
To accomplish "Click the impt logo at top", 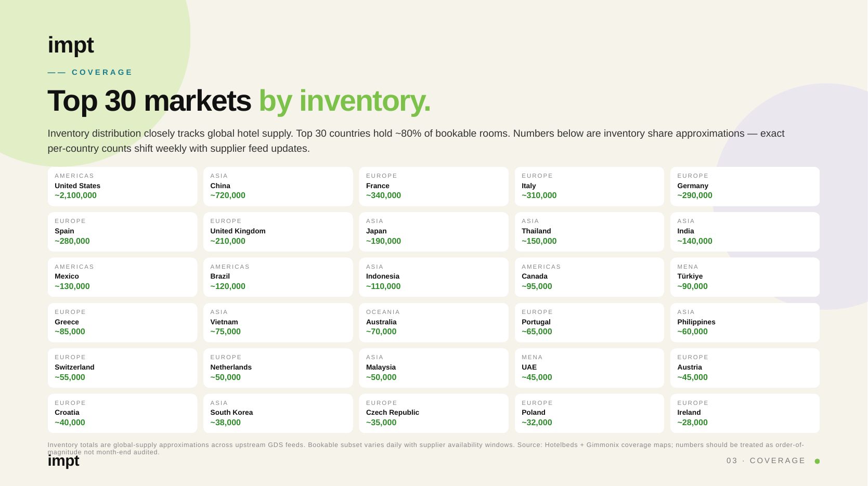I will (x=71, y=45).
